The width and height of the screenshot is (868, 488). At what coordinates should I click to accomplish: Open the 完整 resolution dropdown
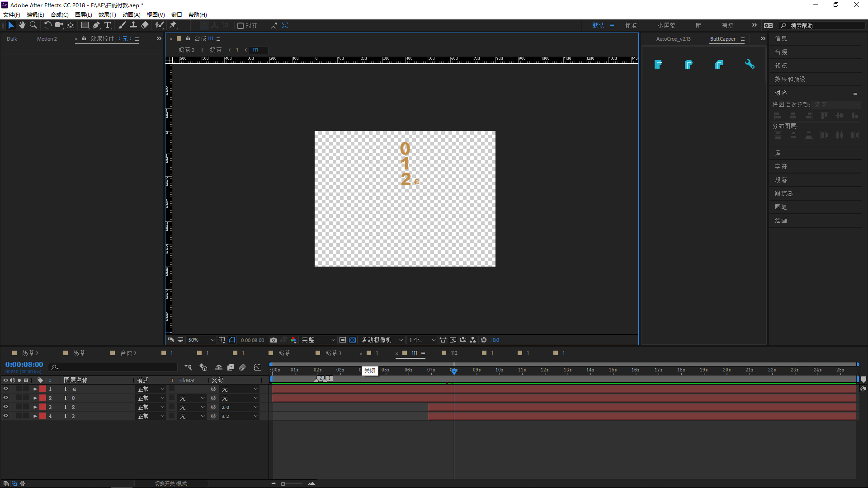coord(318,340)
